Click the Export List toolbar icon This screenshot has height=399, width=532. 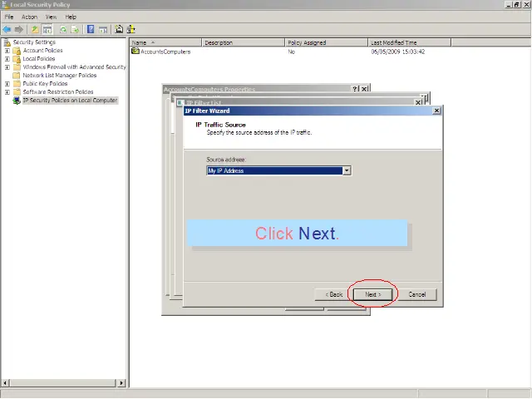coord(75,29)
